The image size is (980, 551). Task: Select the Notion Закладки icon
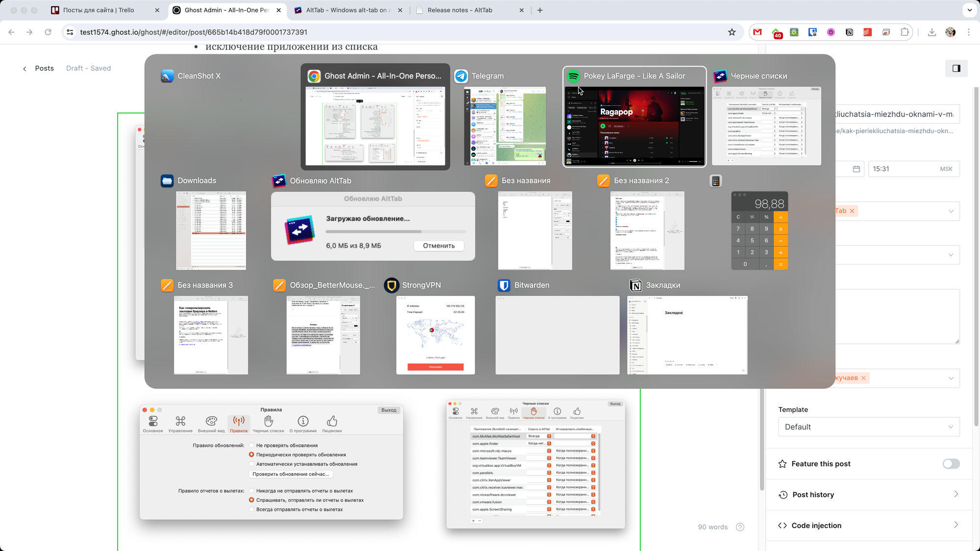(x=636, y=285)
